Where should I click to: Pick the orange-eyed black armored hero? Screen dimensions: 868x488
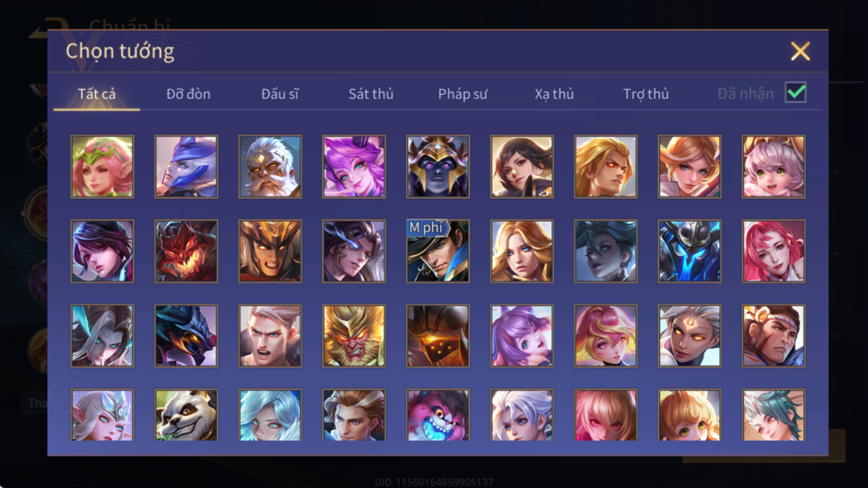[438, 335]
